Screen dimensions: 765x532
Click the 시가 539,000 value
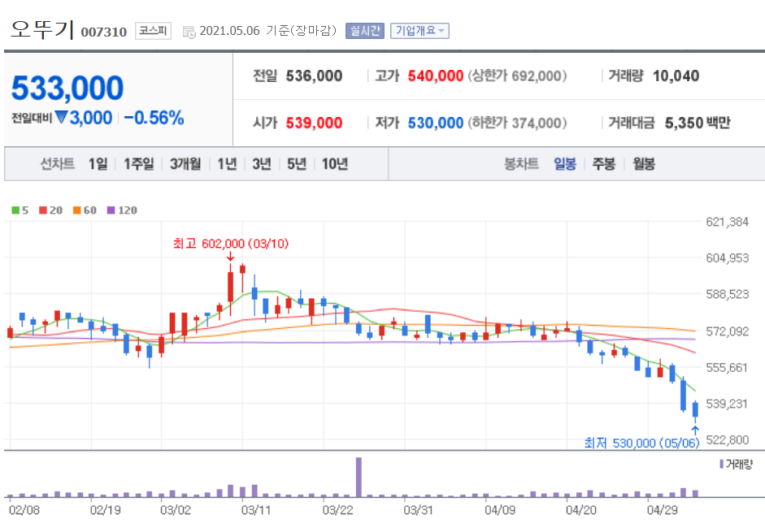click(x=314, y=123)
